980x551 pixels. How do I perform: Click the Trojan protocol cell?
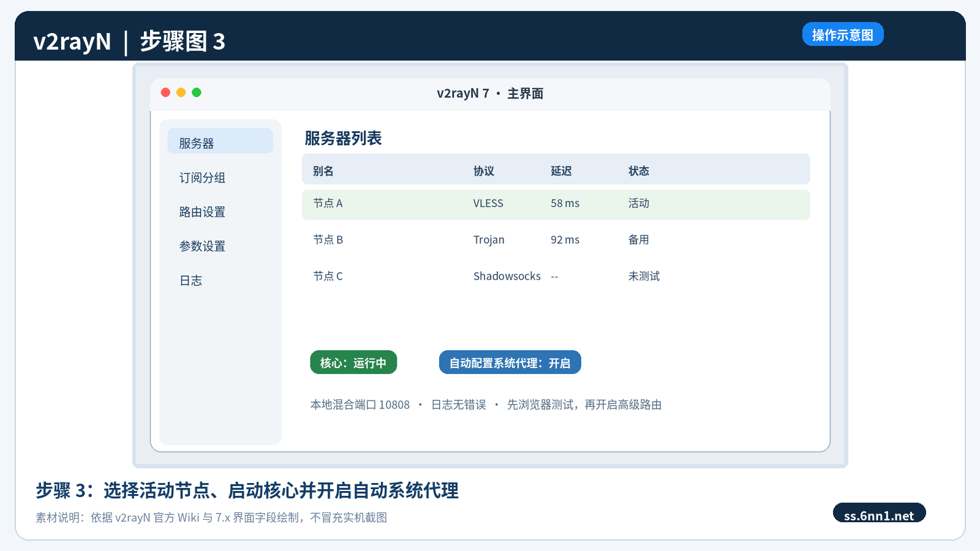pyautogui.click(x=489, y=240)
